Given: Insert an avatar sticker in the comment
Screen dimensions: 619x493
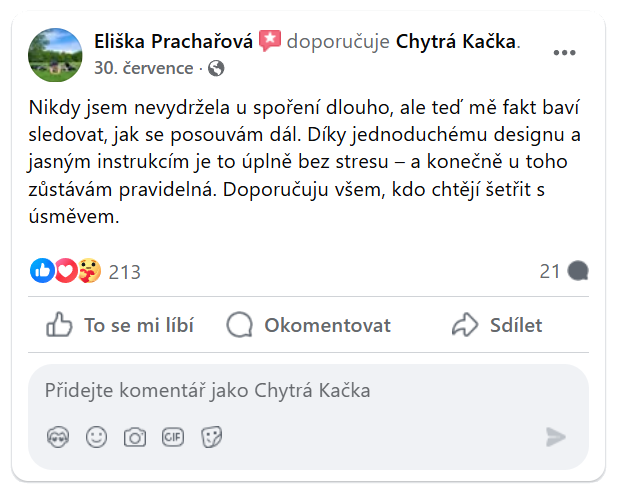Looking at the screenshot, I should click(58, 437).
